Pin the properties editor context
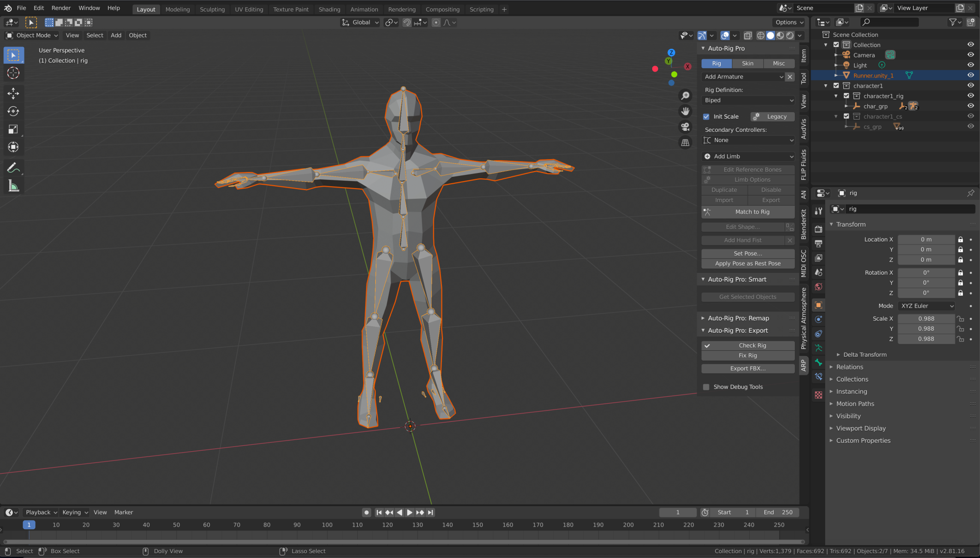The height and width of the screenshot is (558, 980). (x=971, y=193)
